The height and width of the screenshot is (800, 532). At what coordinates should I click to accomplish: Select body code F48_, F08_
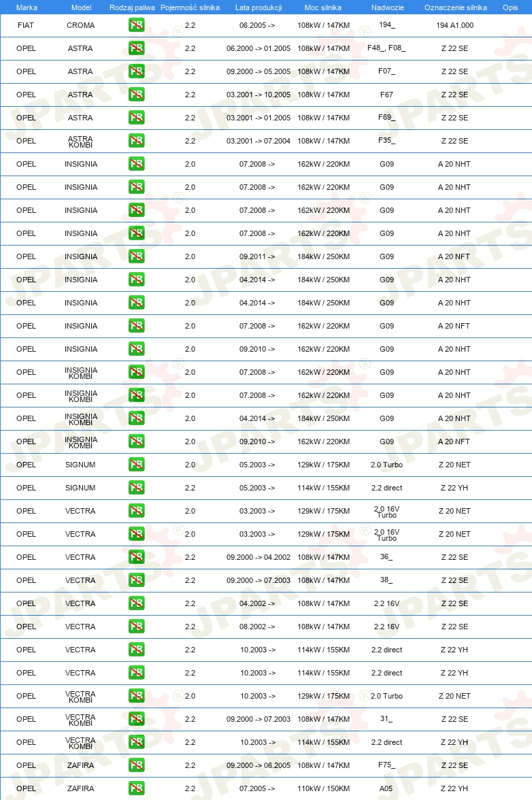click(x=386, y=48)
